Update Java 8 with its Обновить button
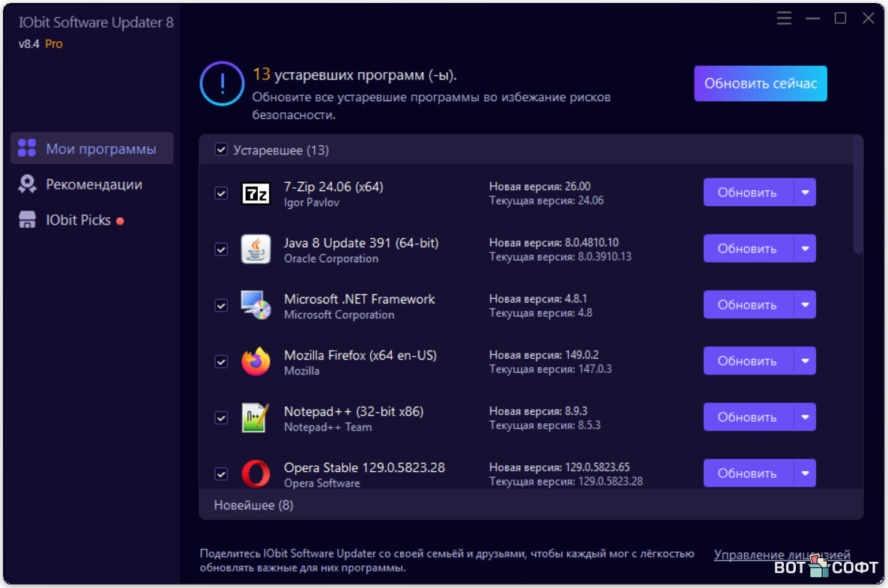Viewport: 888px width, 588px height. 747,249
